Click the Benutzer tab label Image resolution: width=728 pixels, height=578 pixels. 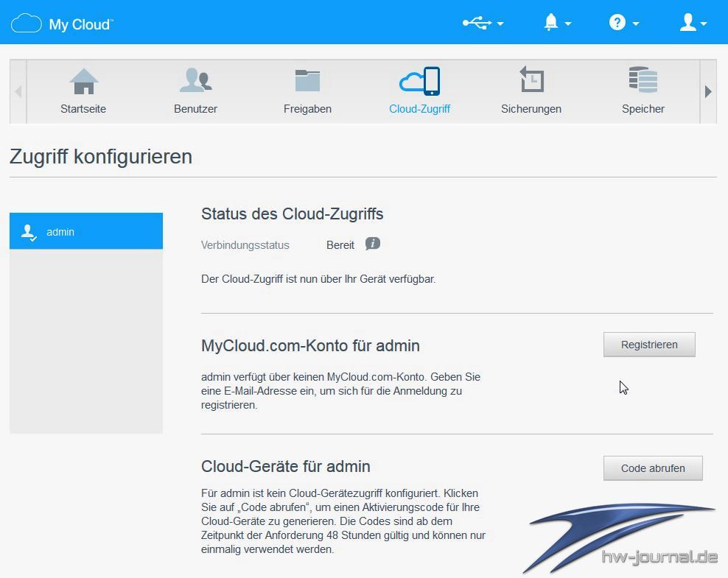pos(195,109)
